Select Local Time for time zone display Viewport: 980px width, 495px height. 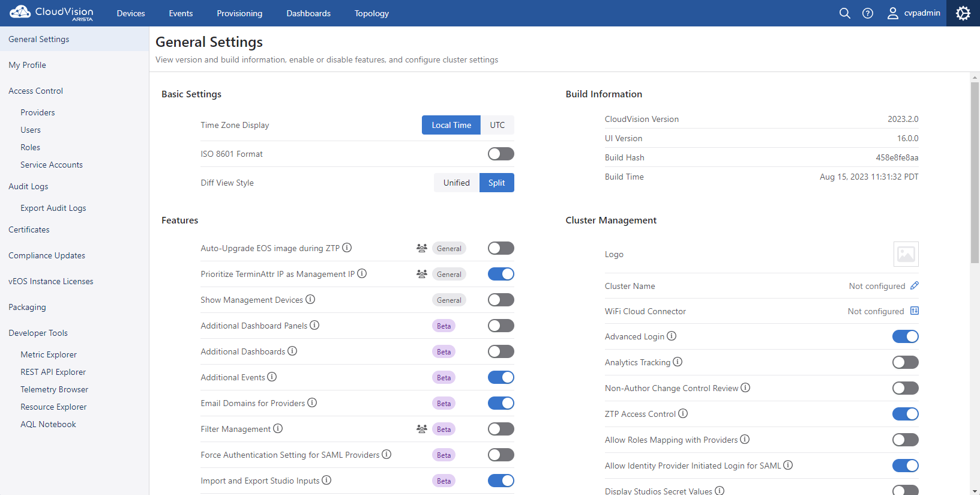tap(451, 125)
